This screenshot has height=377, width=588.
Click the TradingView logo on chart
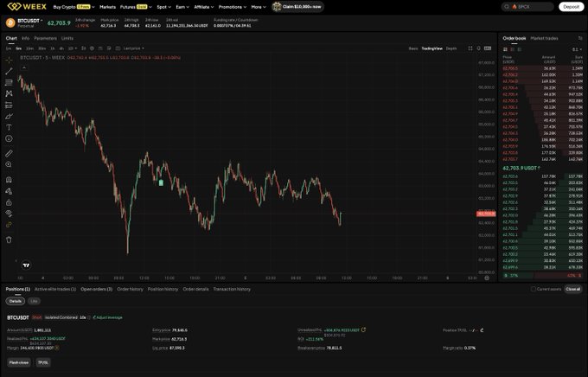pos(26,265)
